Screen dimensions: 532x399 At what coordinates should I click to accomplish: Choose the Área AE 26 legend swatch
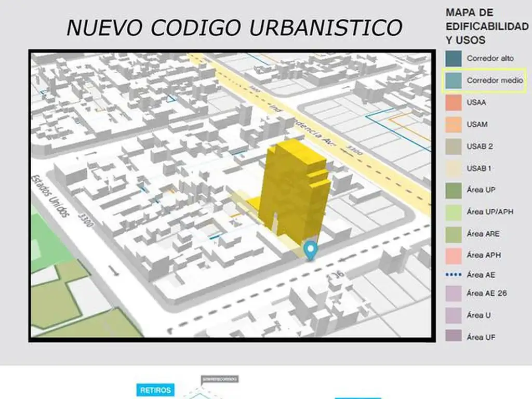pos(454,294)
